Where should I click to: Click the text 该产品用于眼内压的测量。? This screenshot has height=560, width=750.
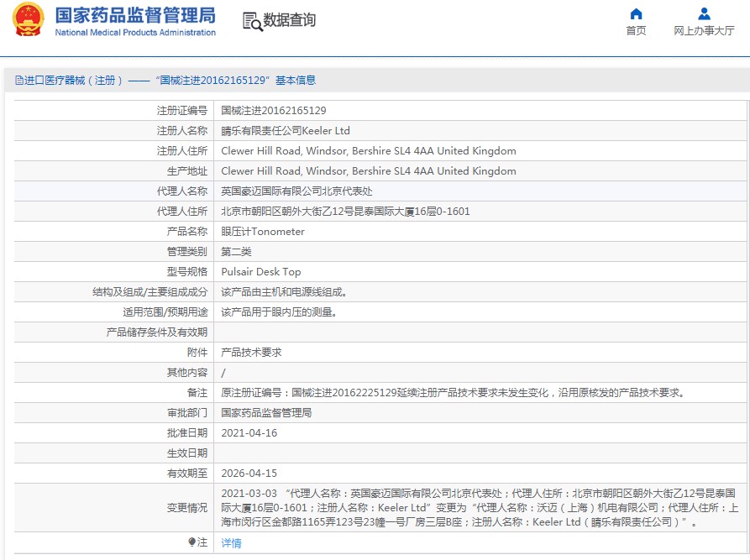pyautogui.click(x=279, y=312)
